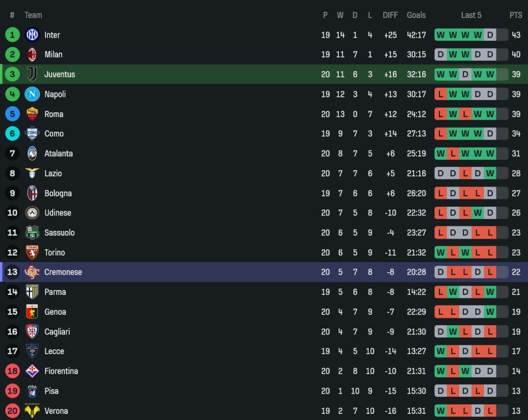This screenshot has height=420, width=528.
Task: Click the Verona team crest
Action: tap(32, 411)
